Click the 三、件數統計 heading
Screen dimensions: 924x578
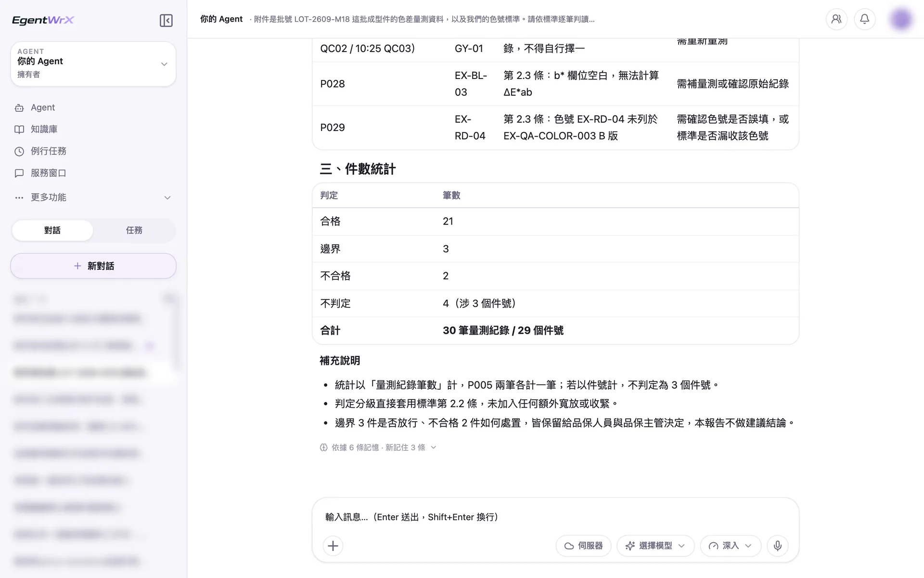pyautogui.click(x=358, y=169)
